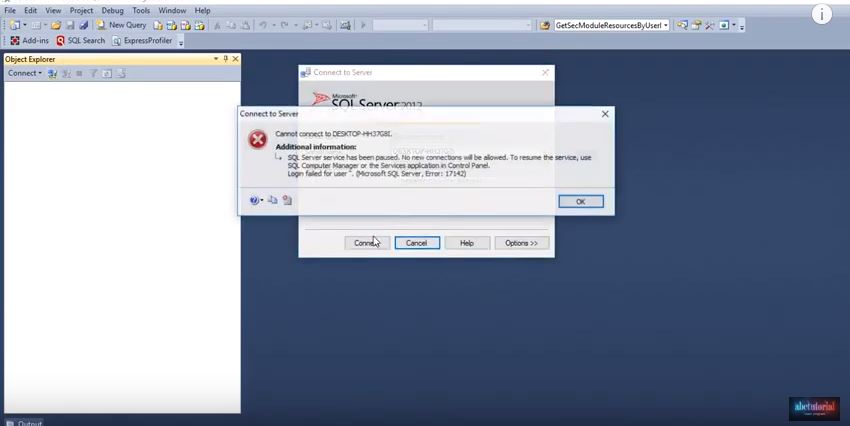Close the error message dialog
The height and width of the screenshot is (426, 850).
point(605,114)
